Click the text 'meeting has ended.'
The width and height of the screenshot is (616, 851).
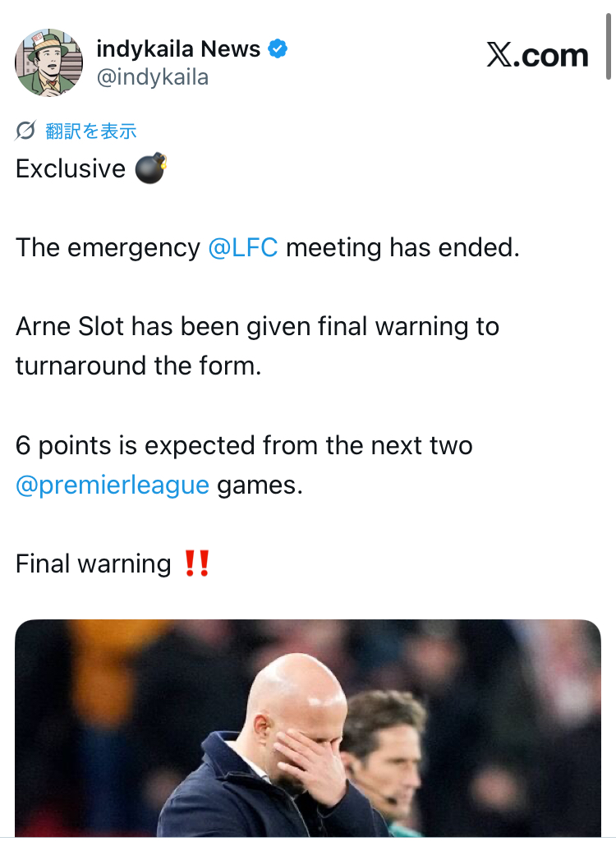click(x=402, y=248)
